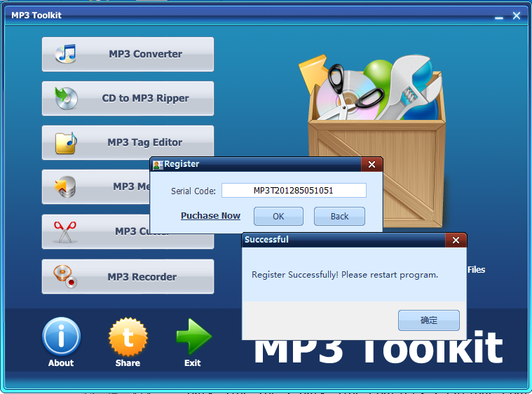
Task: Follow the Puchase Now link
Action: coord(210,216)
